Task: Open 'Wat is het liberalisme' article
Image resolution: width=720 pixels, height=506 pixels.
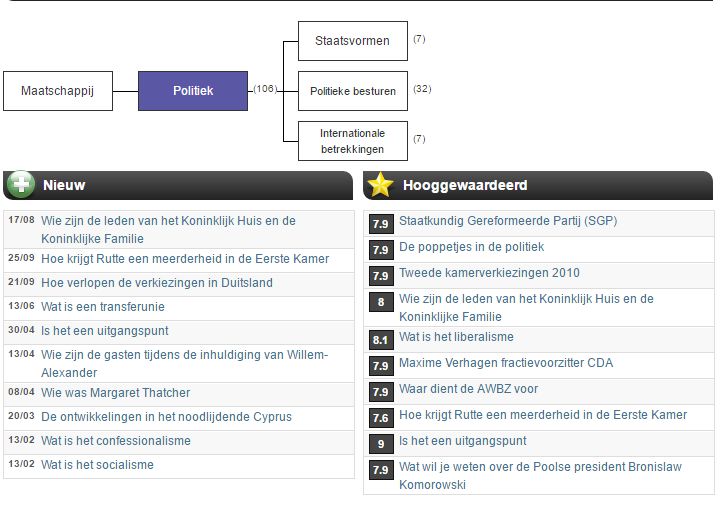Action: pos(456,337)
